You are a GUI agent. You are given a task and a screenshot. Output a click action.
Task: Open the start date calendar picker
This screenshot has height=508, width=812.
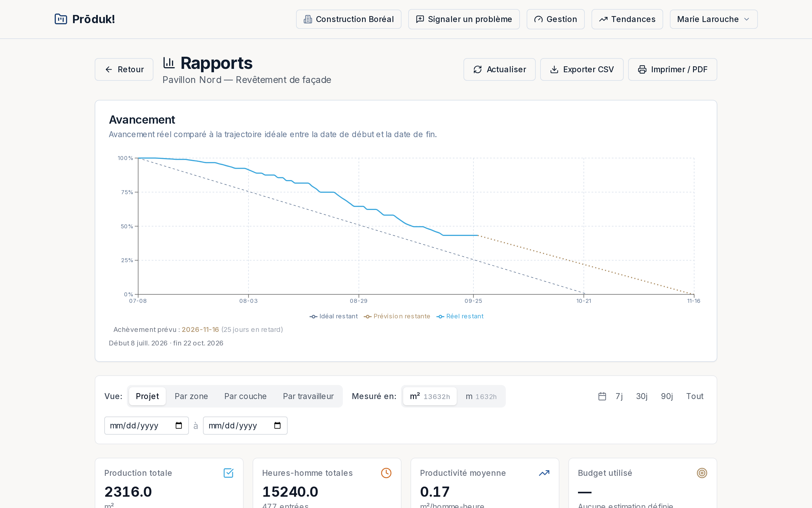click(178, 426)
